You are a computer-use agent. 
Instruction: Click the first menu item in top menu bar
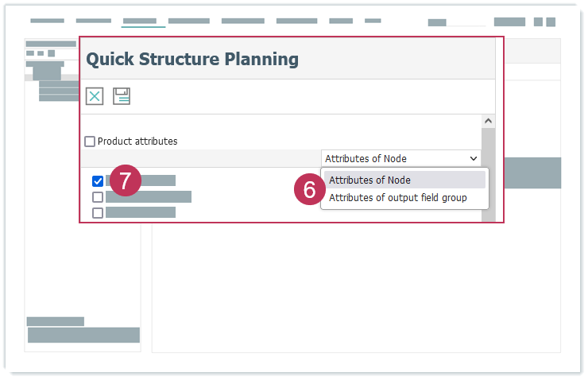(47, 21)
